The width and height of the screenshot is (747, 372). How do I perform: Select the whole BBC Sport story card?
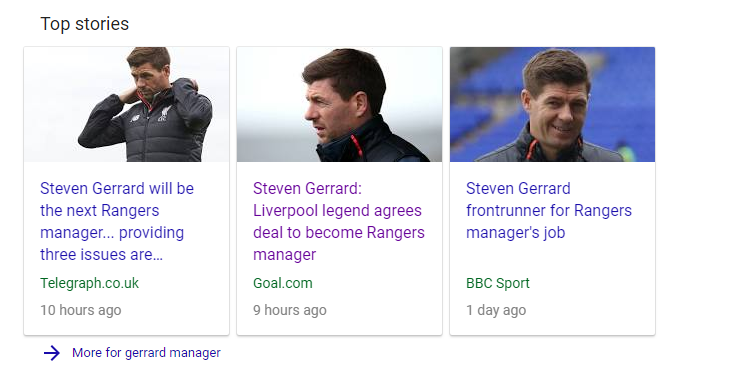pos(552,191)
